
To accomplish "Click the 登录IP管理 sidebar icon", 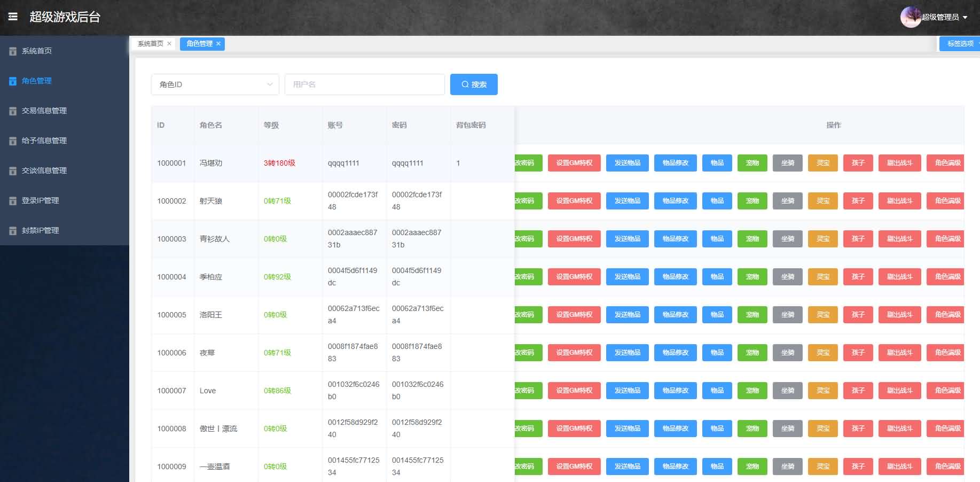I will point(13,201).
